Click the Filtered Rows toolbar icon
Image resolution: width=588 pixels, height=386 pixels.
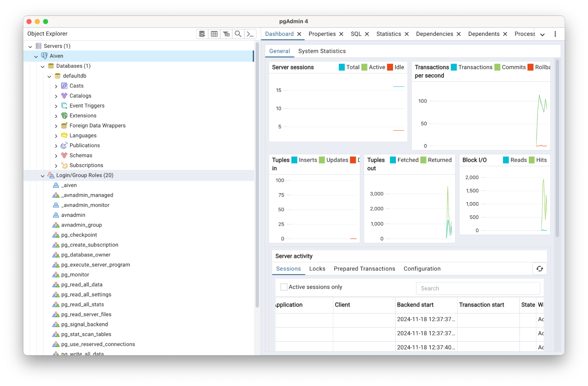click(x=226, y=34)
